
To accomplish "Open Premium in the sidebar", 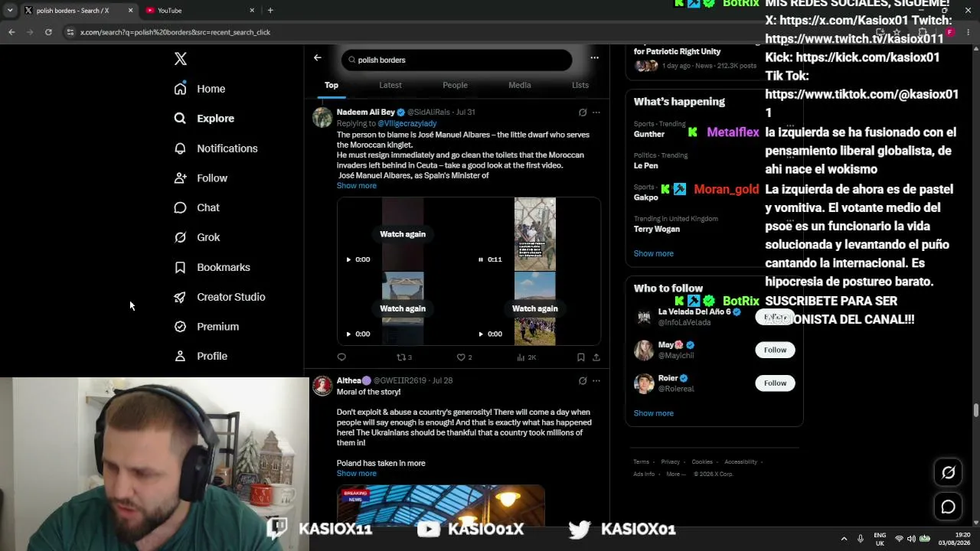I will (x=207, y=327).
